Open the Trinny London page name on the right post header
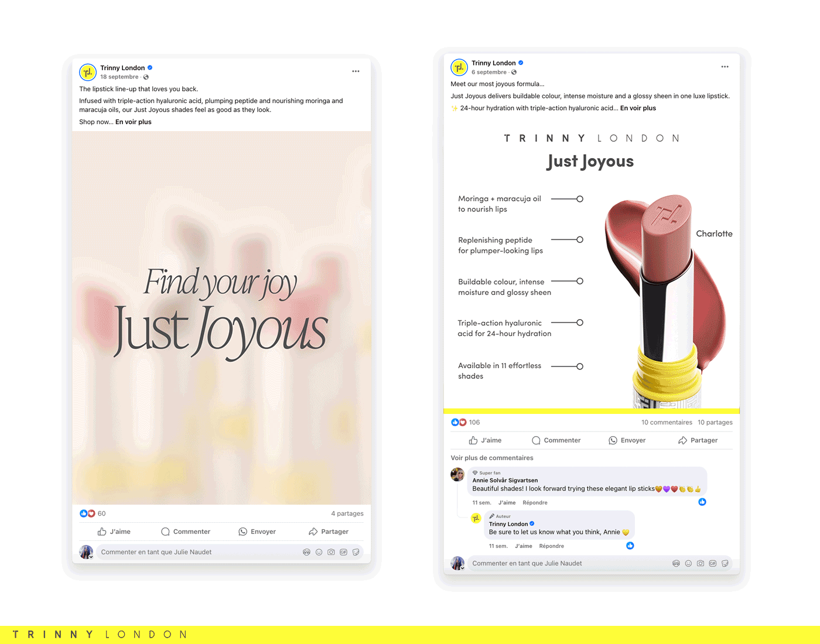Viewport: 820px width, 644px height. [x=494, y=63]
